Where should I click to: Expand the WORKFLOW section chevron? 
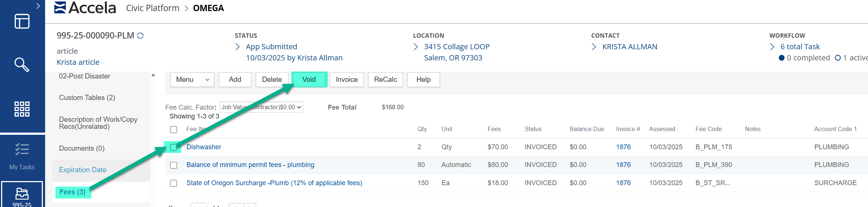[x=772, y=47]
